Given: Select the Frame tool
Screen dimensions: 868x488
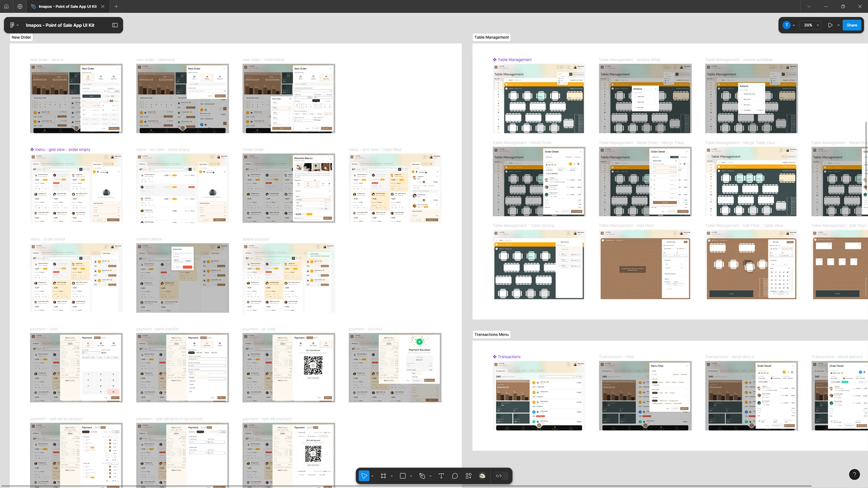Looking at the screenshot, I should point(384,475).
